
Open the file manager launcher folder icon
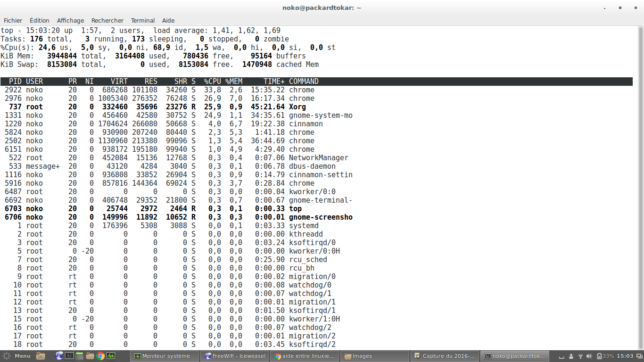tap(90, 356)
